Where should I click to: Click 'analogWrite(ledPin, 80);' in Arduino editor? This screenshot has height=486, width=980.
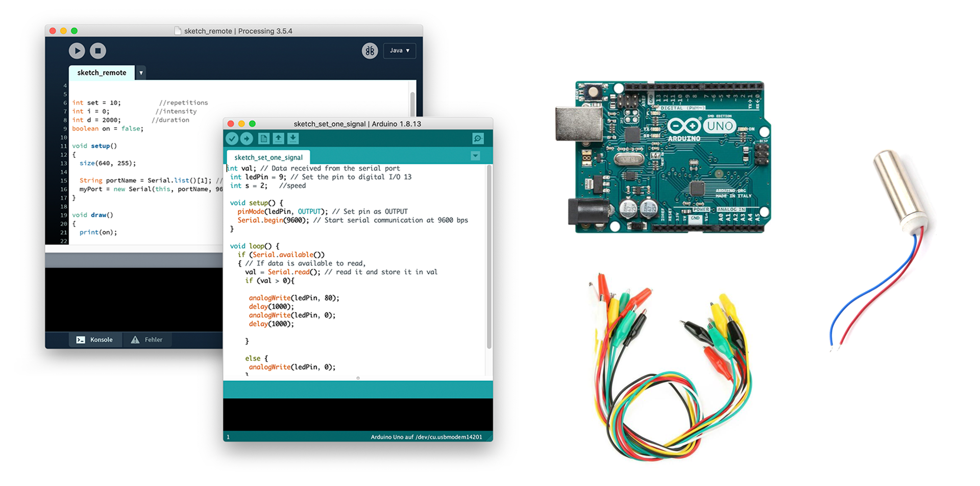point(294,298)
